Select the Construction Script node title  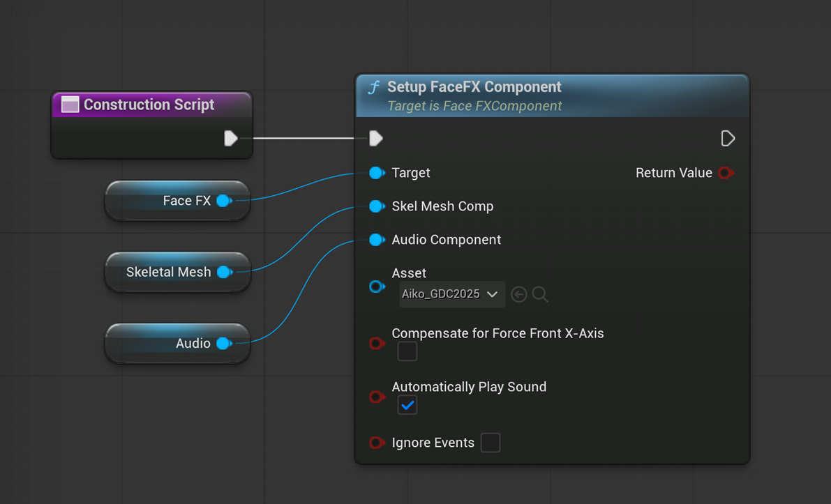coord(149,105)
